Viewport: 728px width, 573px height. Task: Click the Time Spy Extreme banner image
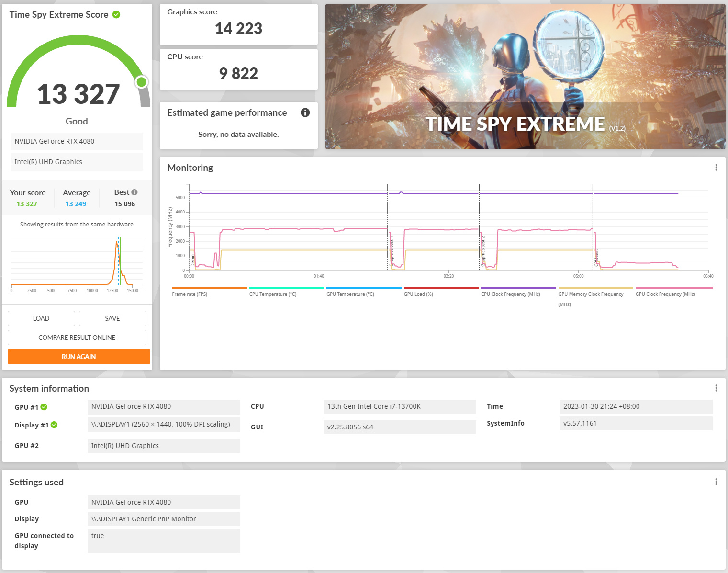(526, 77)
